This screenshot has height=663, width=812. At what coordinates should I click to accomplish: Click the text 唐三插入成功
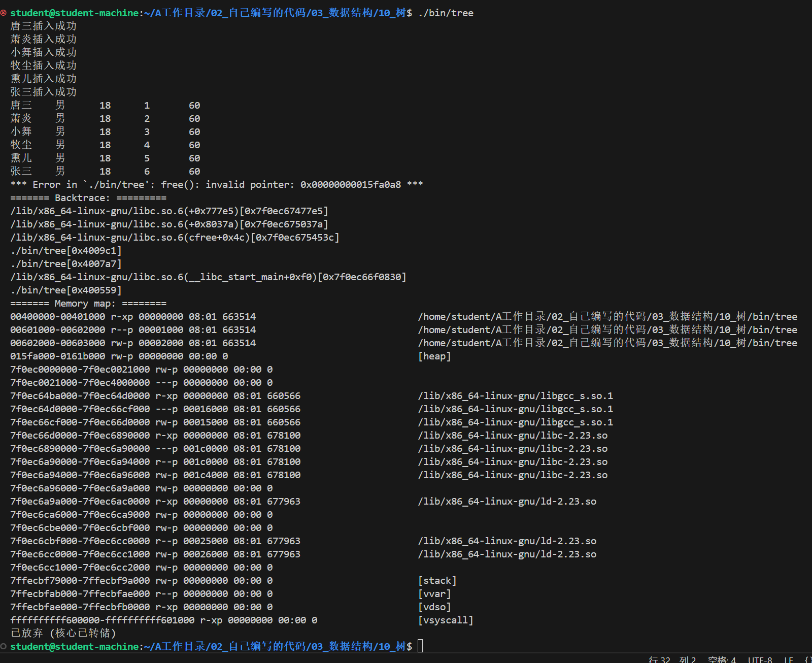(x=44, y=26)
